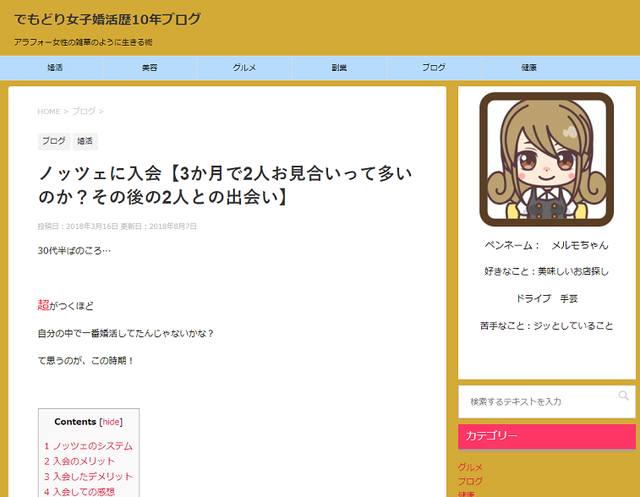Click the magnifier search icon
Image resolution: width=640 pixels, height=497 pixels.
[623, 395]
